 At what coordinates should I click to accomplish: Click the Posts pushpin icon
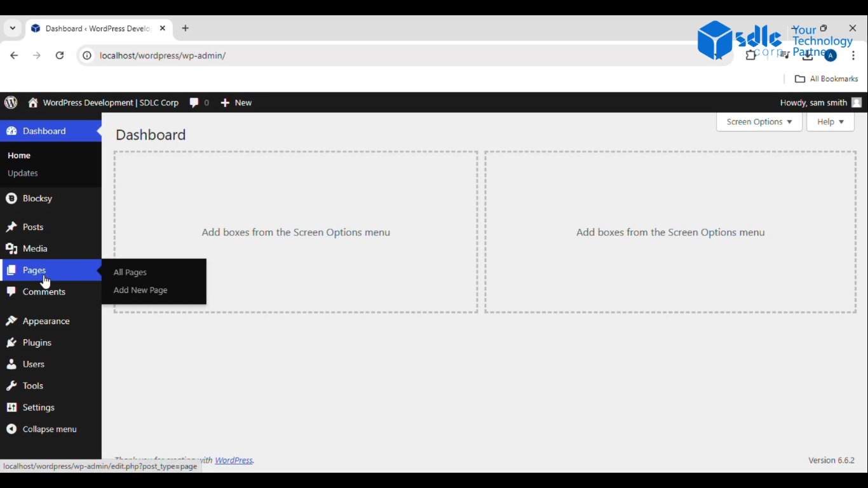pos(11,227)
